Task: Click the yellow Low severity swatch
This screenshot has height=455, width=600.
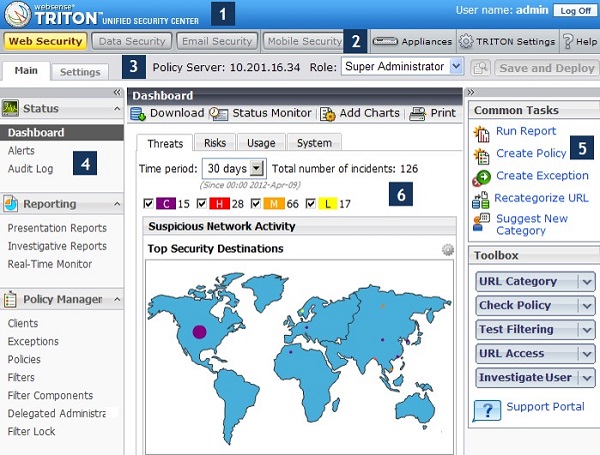Action: 328,204
